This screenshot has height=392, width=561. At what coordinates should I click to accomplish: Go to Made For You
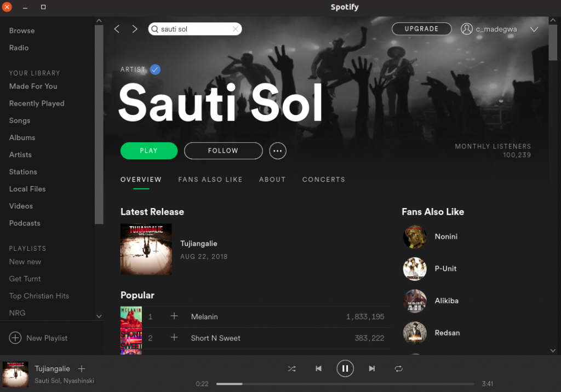pos(33,86)
